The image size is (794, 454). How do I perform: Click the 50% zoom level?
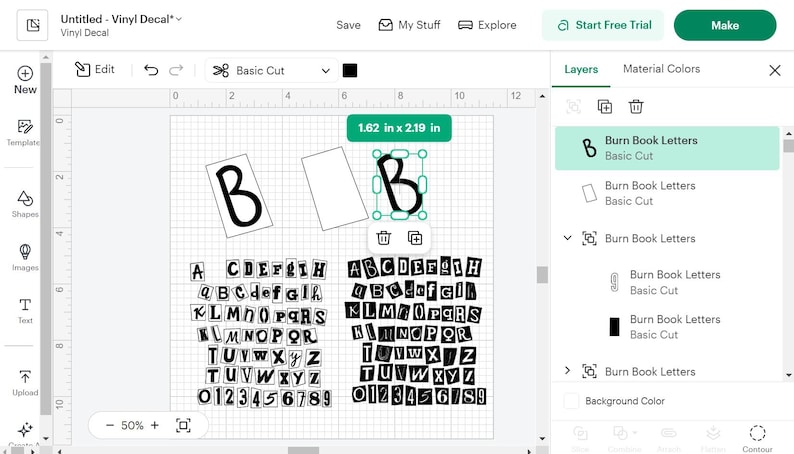pyautogui.click(x=132, y=425)
